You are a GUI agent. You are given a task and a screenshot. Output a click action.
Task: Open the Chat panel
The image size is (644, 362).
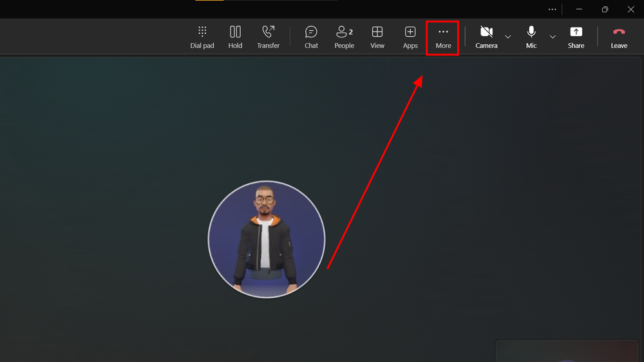(x=311, y=37)
